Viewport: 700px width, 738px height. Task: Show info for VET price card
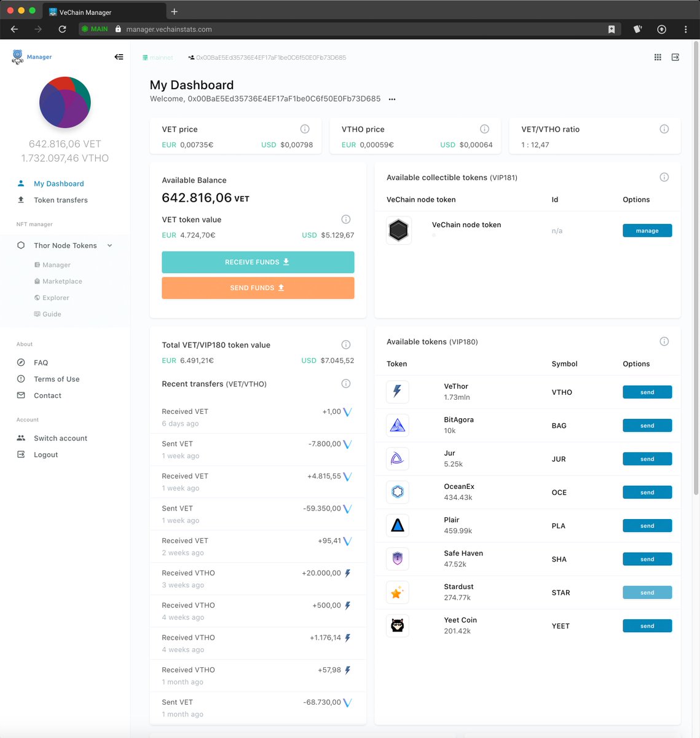tap(305, 129)
